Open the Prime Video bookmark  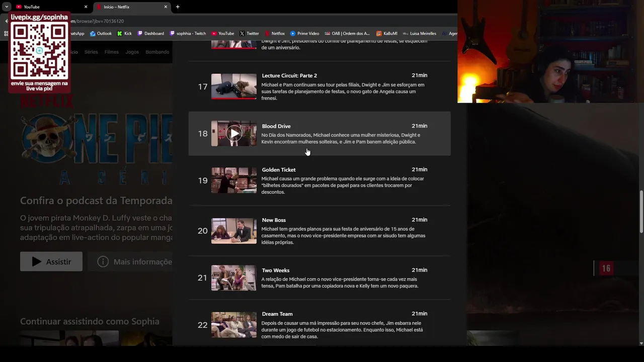click(x=304, y=33)
